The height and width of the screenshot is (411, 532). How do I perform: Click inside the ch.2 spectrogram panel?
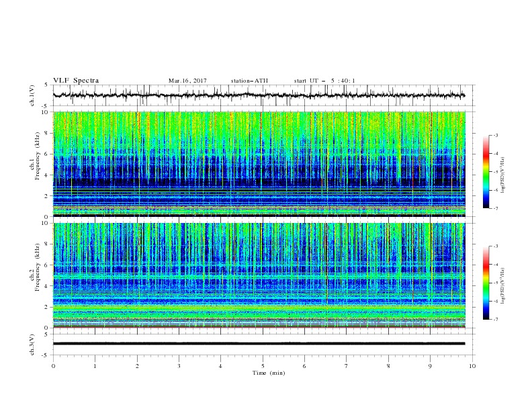click(x=259, y=275)
